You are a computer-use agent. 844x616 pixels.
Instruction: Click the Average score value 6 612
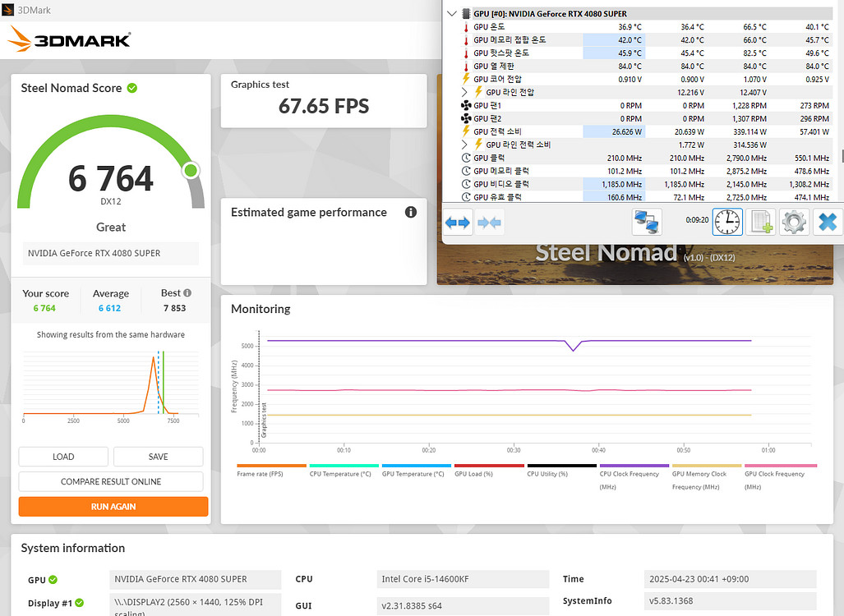coord(110,308)
